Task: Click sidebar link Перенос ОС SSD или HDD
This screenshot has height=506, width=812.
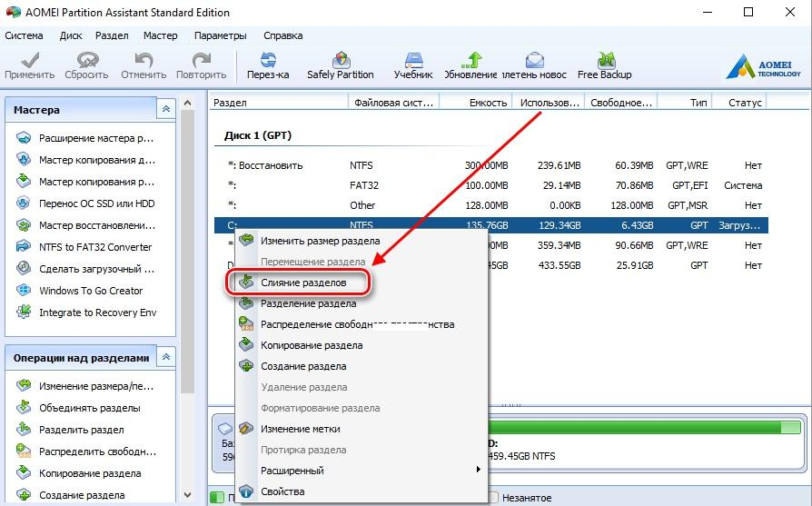Action: [x=97, y=203]
